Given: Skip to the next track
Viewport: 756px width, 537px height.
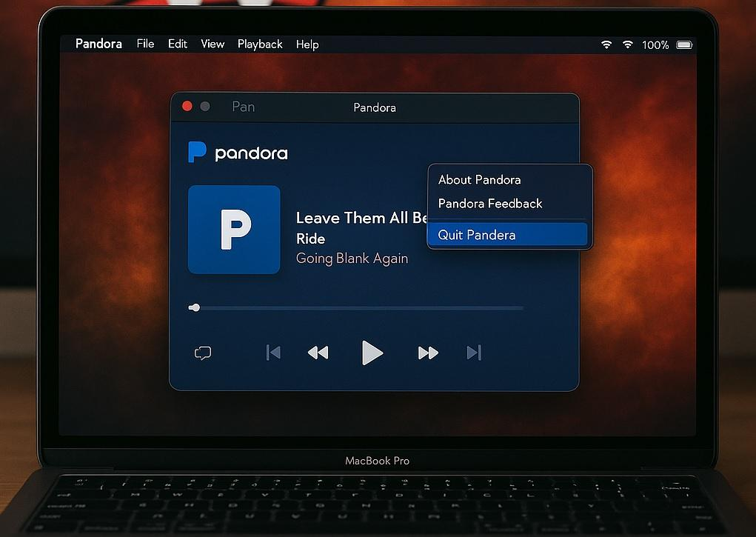Looking at the screenshot, I should [x=474, y=353].
